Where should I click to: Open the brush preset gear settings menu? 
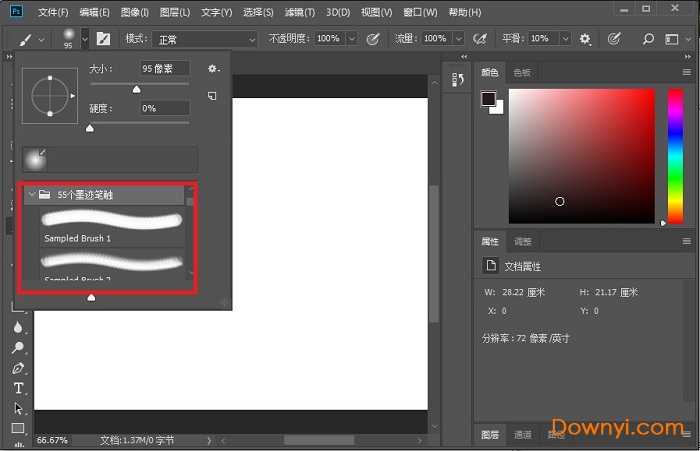(x=212, y=69)
